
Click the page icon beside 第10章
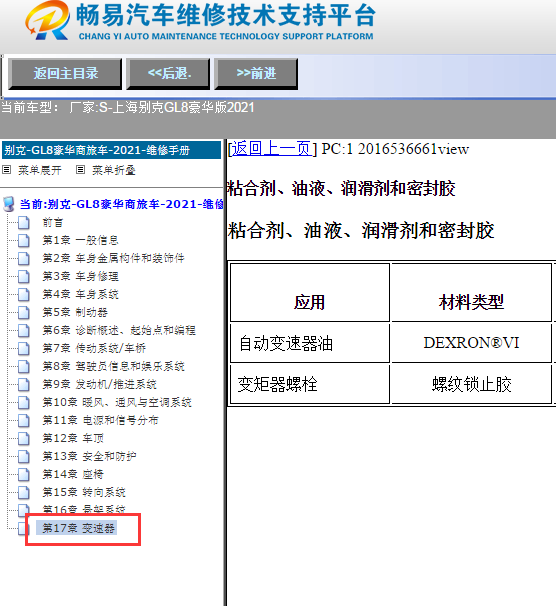click(24, 402)
